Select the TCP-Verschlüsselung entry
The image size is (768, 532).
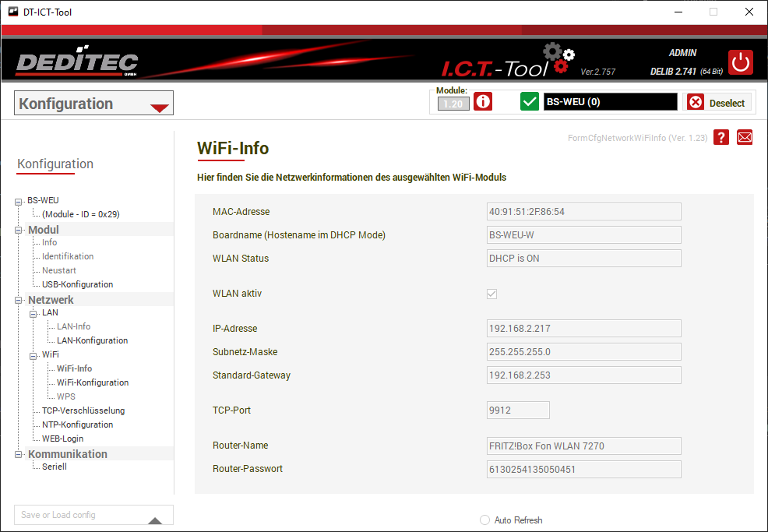tap(83, 410)
